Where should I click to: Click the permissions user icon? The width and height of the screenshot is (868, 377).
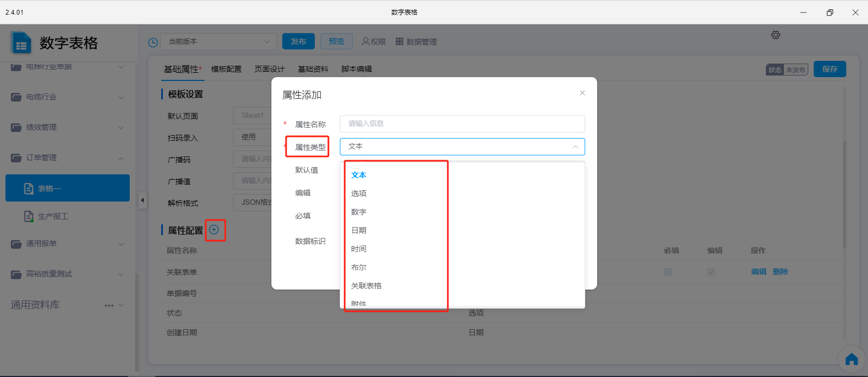(x=366, y=42)
